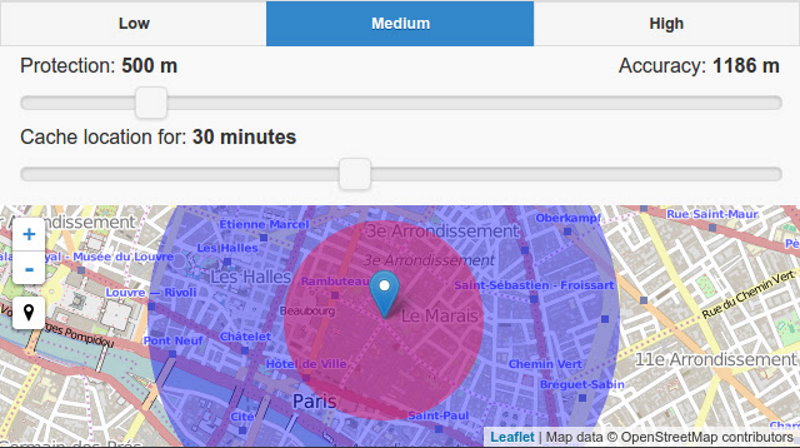Click the Rambuteau station label
Viewport: 800px width, 448px height.
tap(335, 281)
